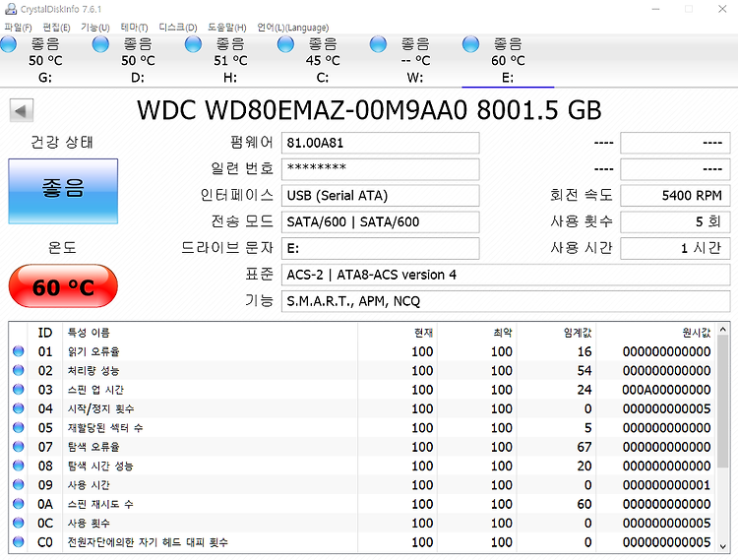This screenshot has height=560, width=738.
Task: Click the USB (Serial ATA) interface field
Action: tap(380, 195)
